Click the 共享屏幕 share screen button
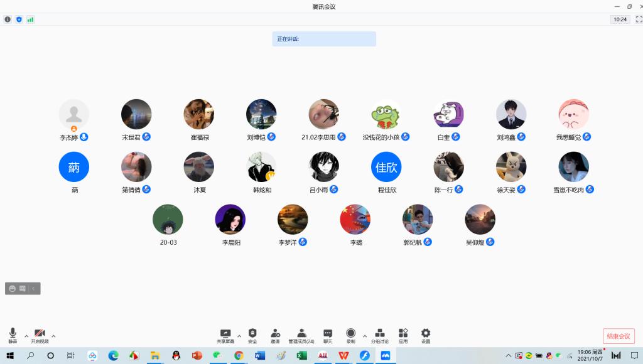The height and width of the screenshot is (364, 643). [x=225, y=335]
